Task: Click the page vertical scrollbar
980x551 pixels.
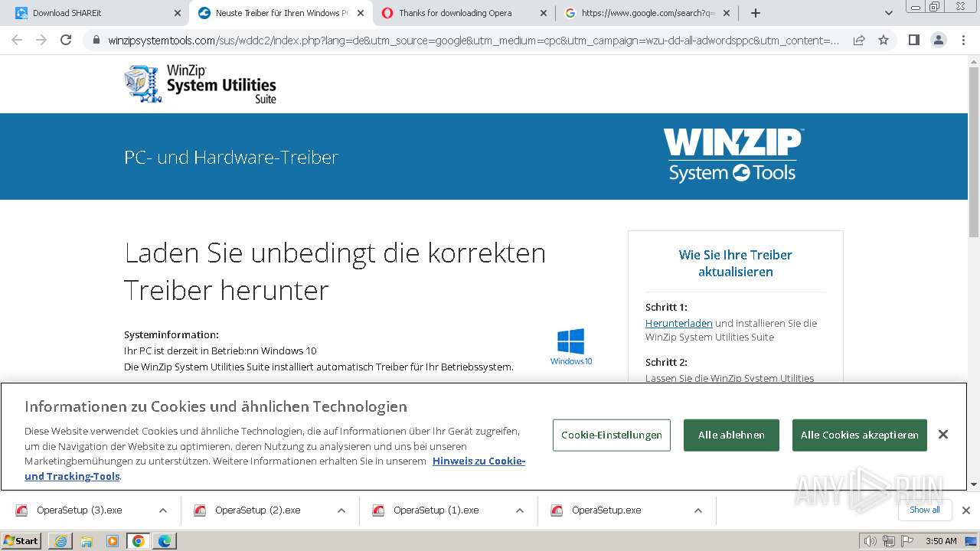Action: click(x=973, y=153)
